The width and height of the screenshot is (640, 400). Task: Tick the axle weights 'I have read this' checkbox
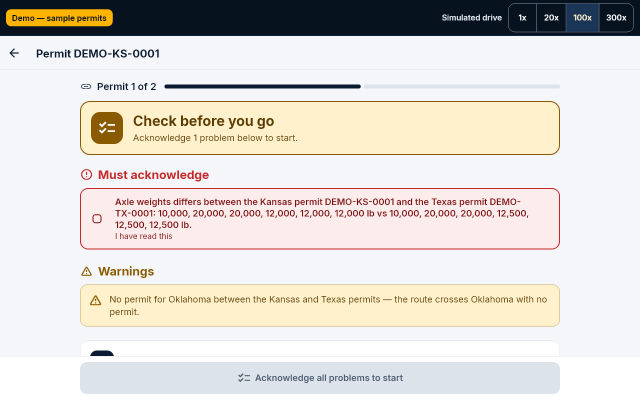(x=97, y=219)
